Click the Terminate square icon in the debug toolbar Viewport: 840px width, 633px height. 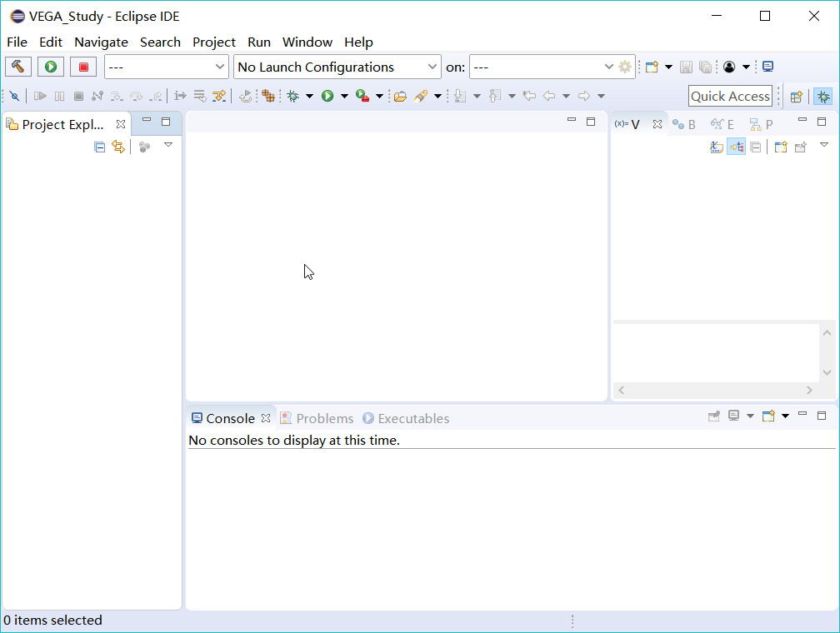[78, 96]
